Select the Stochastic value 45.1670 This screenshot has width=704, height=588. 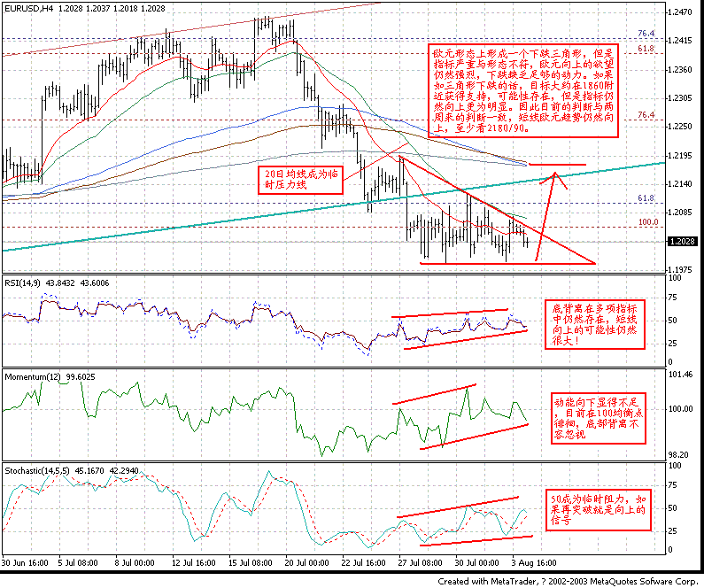coord(89,471)
